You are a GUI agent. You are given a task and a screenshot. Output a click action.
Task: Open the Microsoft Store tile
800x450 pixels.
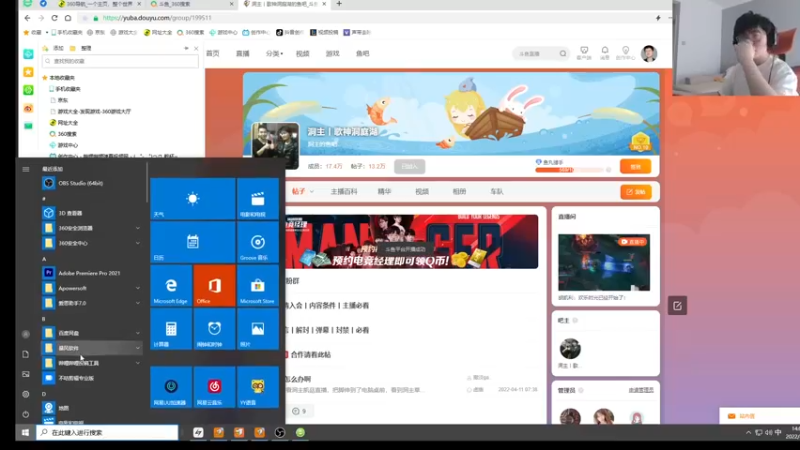tap(258, 285)
